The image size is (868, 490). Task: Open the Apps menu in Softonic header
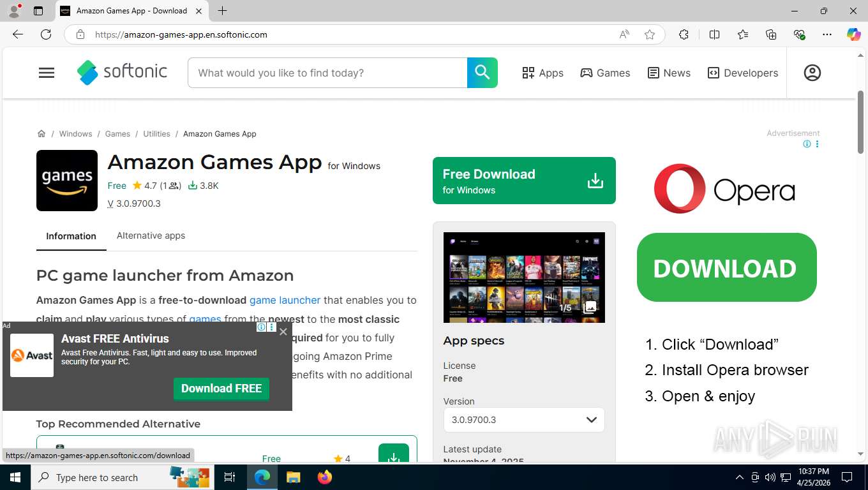click(542, 73)
